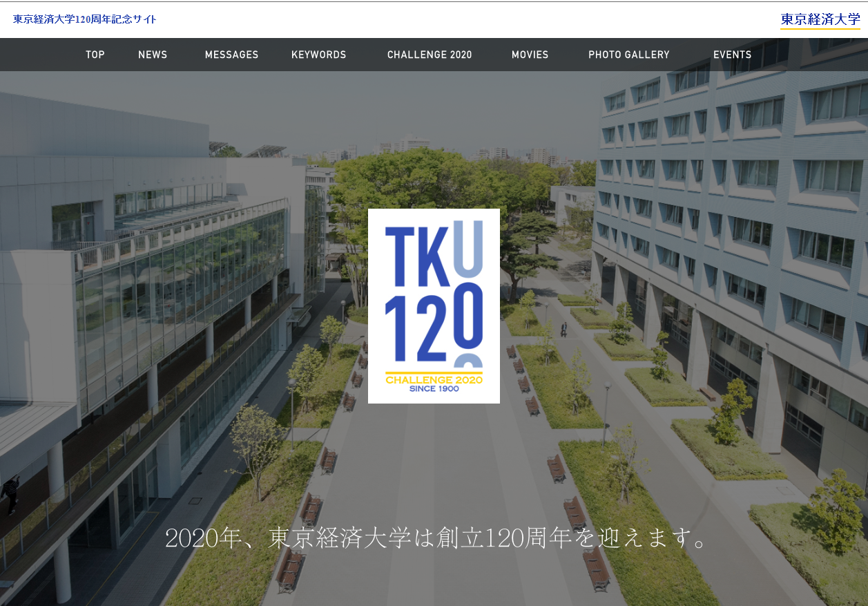868x606 pixels.
Task: Open the NEWS section from navigation
Action: 153,55
